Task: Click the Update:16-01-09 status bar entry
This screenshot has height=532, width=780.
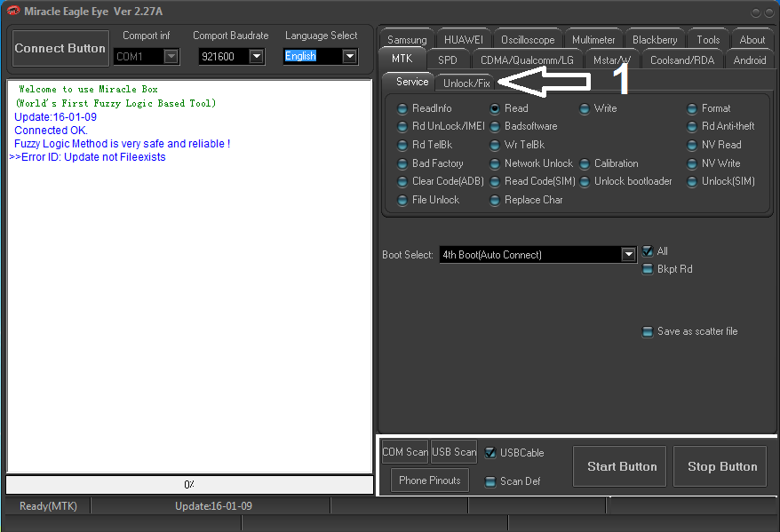Action: point(213,506)
